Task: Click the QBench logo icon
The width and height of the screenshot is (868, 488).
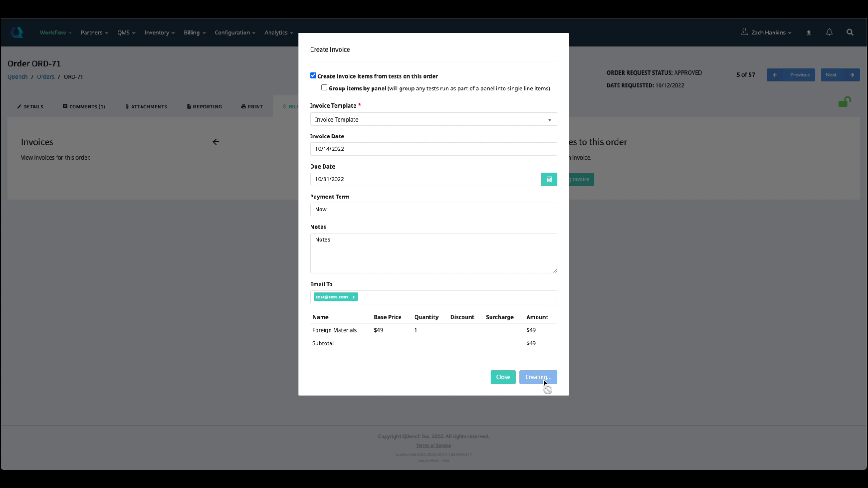Action: click(17, 33)
